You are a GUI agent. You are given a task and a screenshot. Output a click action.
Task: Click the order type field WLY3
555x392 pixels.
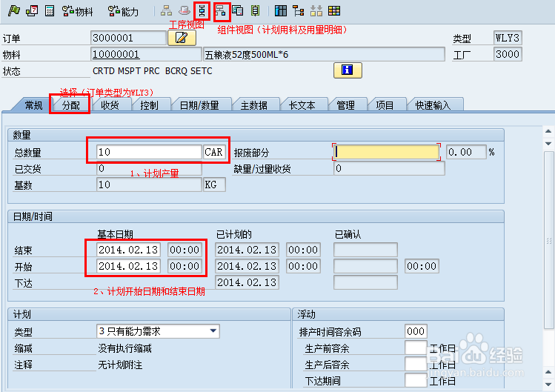pyautogui.click(x=508, y=38)
